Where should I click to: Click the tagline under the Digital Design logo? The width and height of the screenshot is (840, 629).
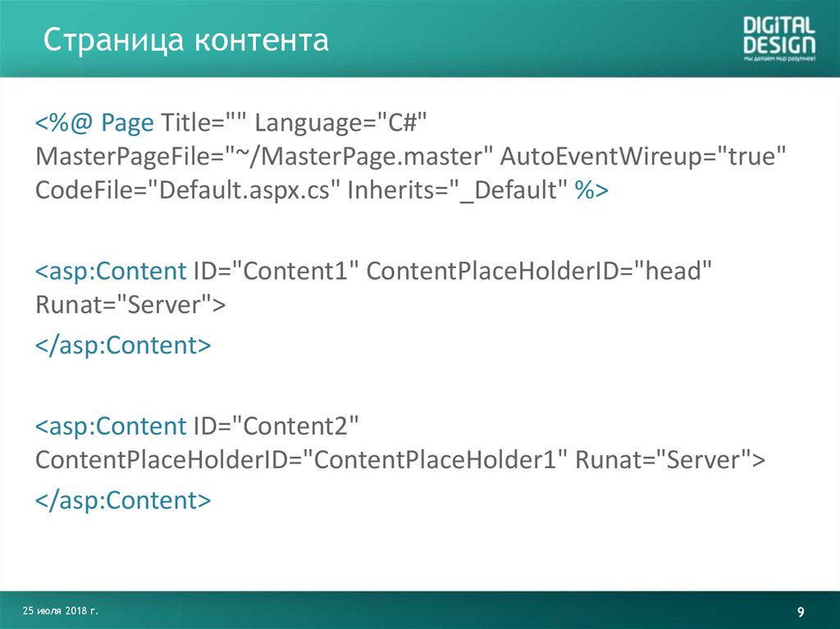pyautogui.click(x=779, y=60)
